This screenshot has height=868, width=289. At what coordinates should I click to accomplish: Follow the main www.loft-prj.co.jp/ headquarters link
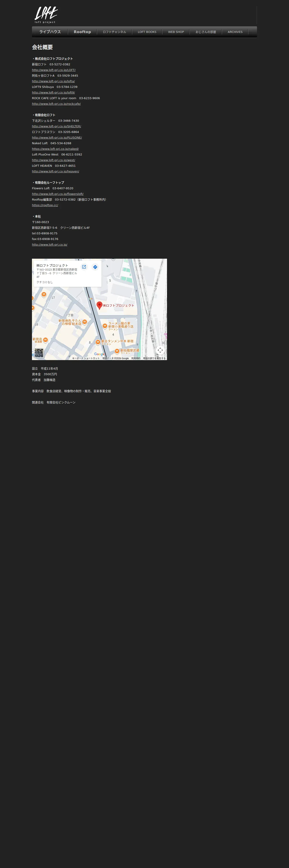(50, 245)
